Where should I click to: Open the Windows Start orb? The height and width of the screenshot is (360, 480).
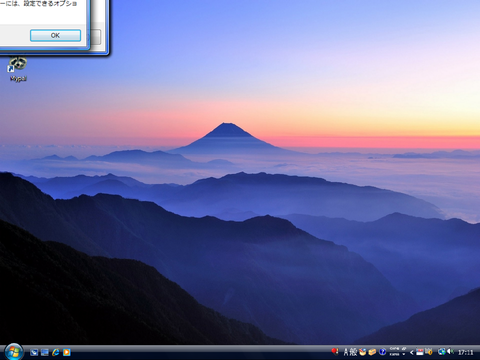(x=13, y=352)
